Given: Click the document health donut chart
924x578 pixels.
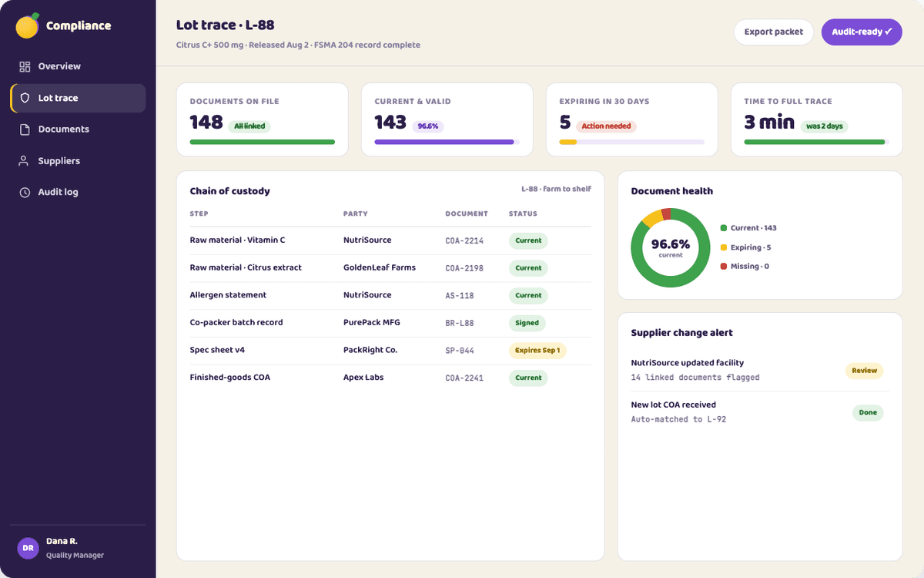Looking at the screenshot, I should coord(671,248).
